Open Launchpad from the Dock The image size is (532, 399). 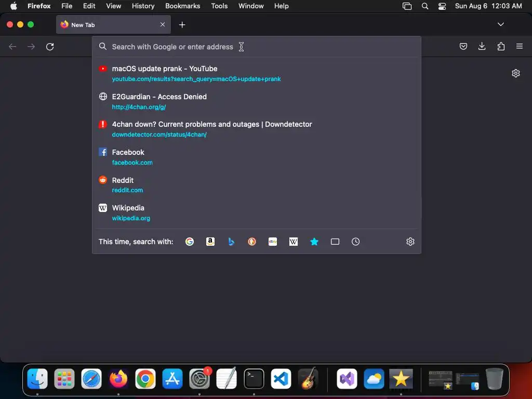[x=64, y=379]
